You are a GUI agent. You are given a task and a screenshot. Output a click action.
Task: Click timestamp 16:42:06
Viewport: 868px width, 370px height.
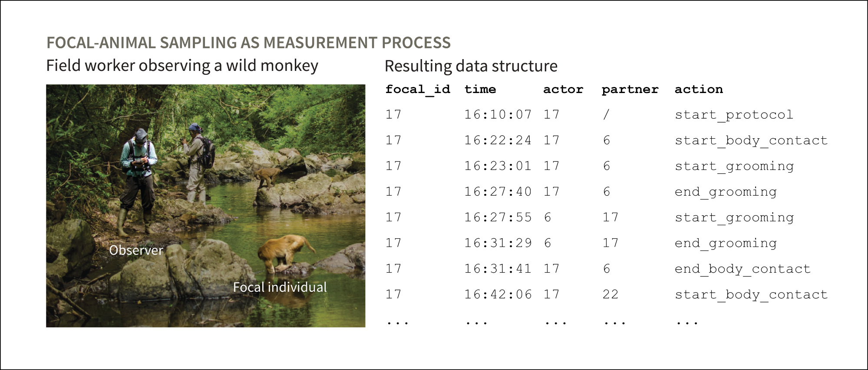(x=498, y=294)
